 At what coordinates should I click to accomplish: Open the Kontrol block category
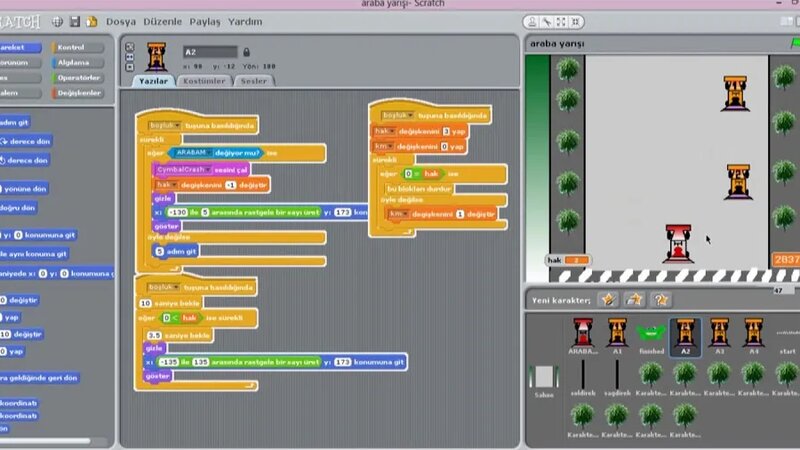click(78, 47)
